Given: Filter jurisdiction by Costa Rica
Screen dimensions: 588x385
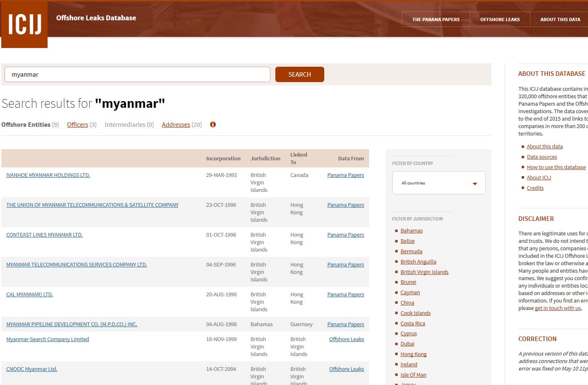Looking at the screenshot, I should (x=413, y=324).
